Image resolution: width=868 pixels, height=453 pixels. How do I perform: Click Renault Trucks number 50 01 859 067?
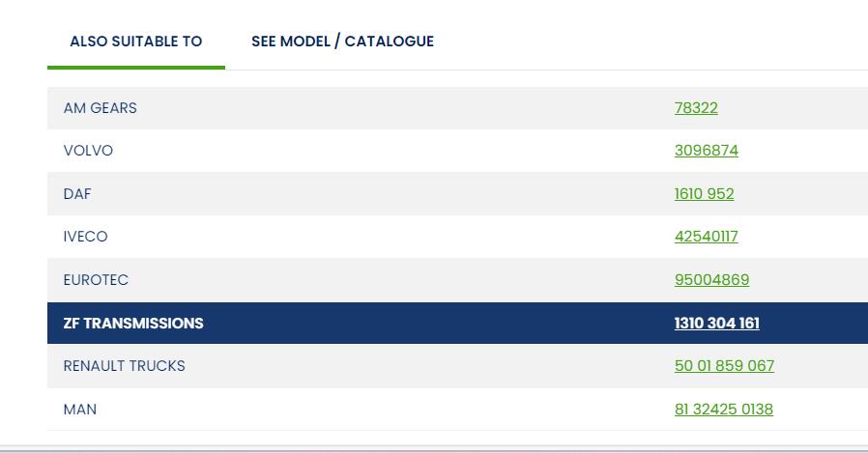coord(724,366)
